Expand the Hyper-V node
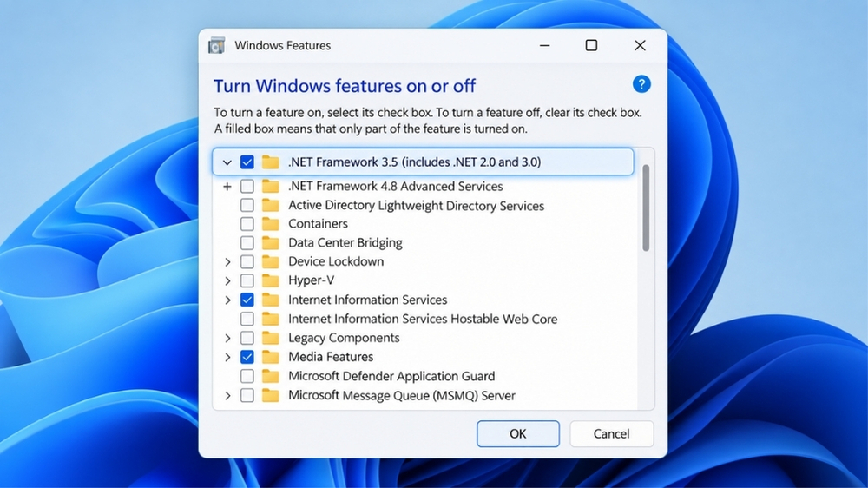 pos(227,280)
